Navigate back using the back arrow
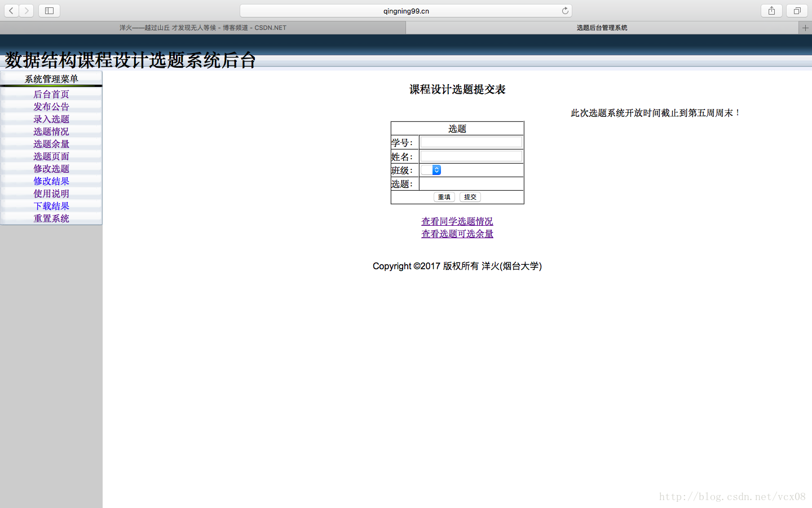This screenshot has height=508, width=812. 11,10
